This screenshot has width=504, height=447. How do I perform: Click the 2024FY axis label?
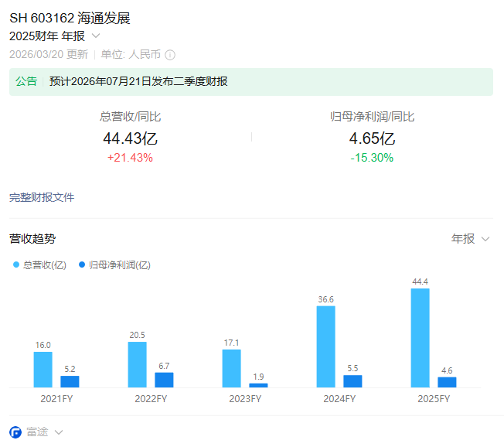pos(339,399)
